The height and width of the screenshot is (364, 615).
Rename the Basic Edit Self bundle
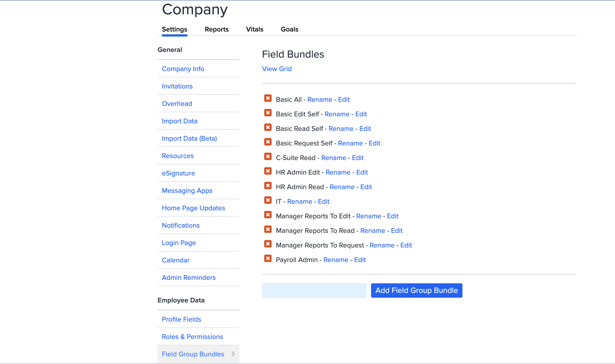[x=337, y=114]
